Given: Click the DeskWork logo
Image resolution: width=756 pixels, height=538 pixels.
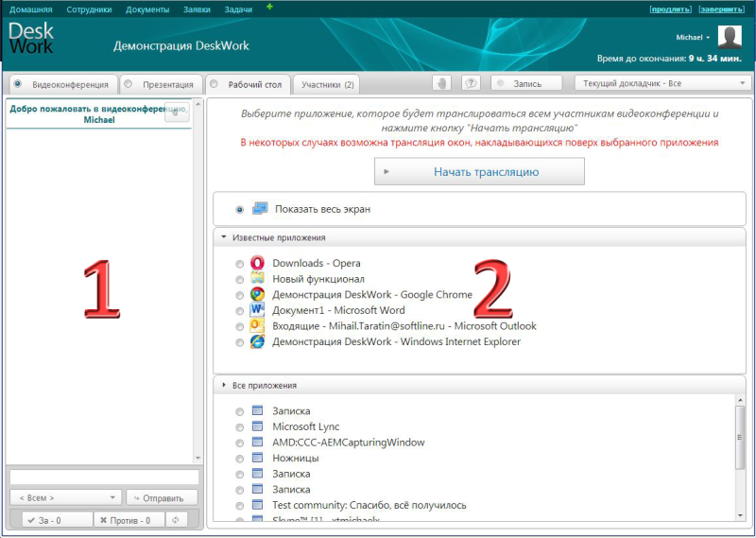Looking at the screenshot, I should [x=31, y=38].
